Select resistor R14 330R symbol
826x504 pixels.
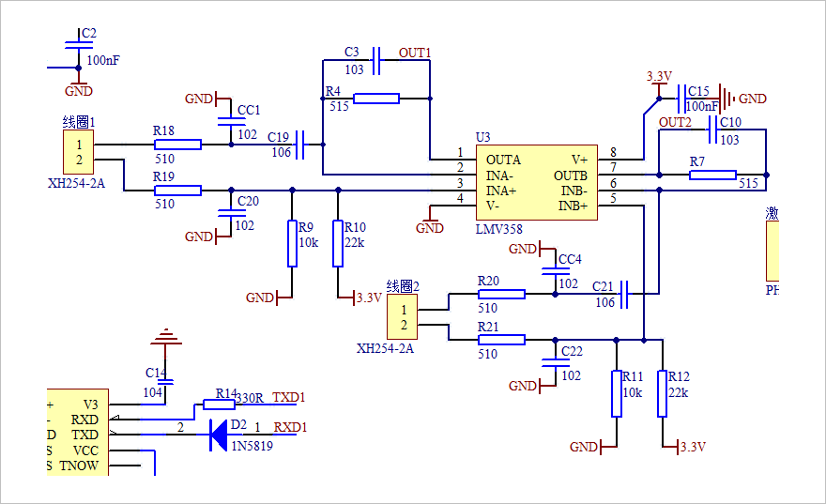coord(219,404)
